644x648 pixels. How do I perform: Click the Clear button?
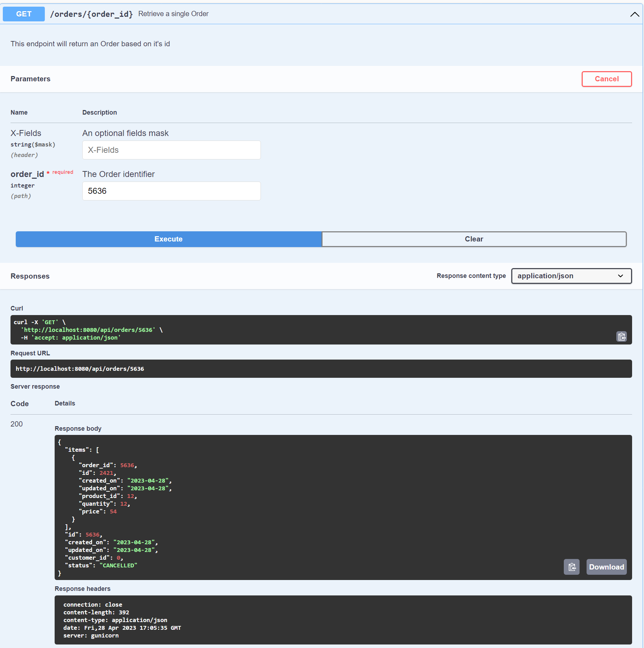point(474,239)
